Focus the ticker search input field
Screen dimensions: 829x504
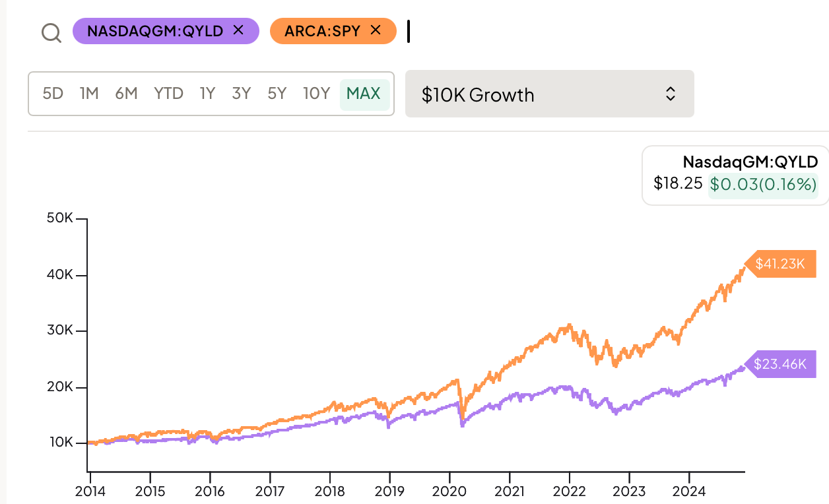click(528, 32)
